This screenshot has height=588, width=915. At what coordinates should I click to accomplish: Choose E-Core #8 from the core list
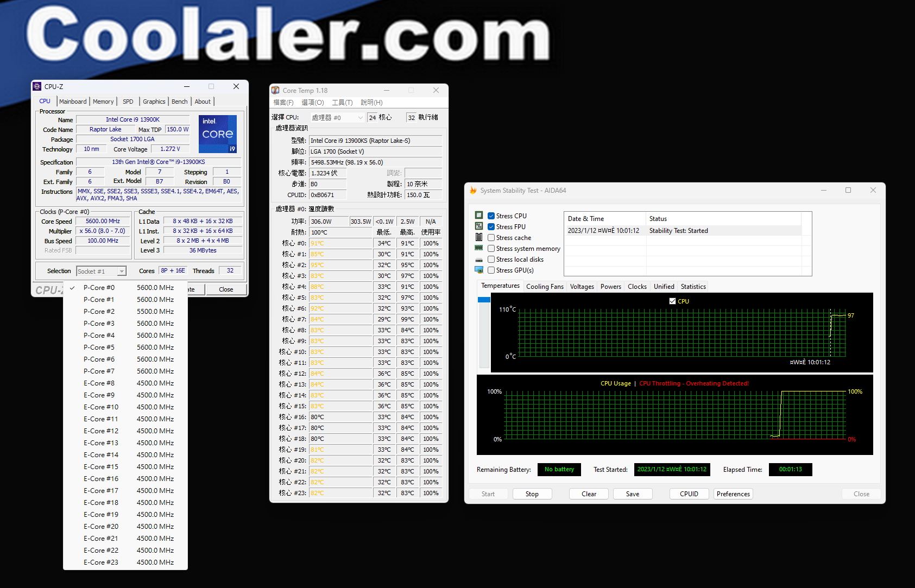125,383
